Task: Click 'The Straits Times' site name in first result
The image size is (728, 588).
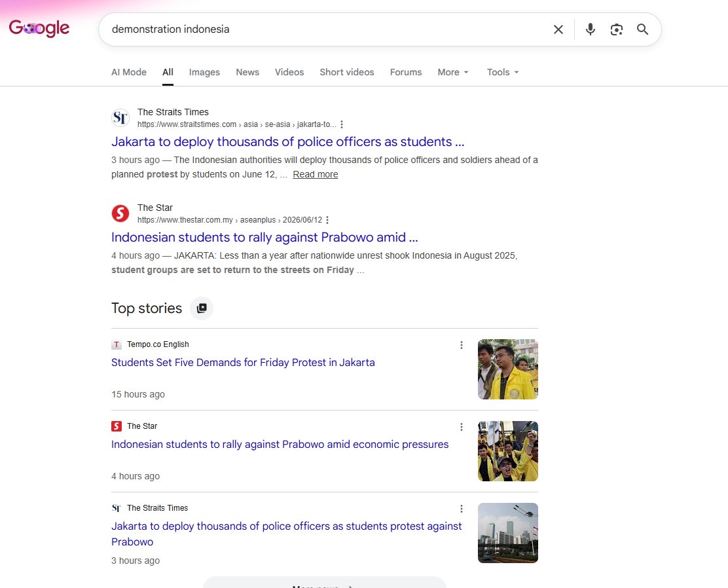Action: 173,112
